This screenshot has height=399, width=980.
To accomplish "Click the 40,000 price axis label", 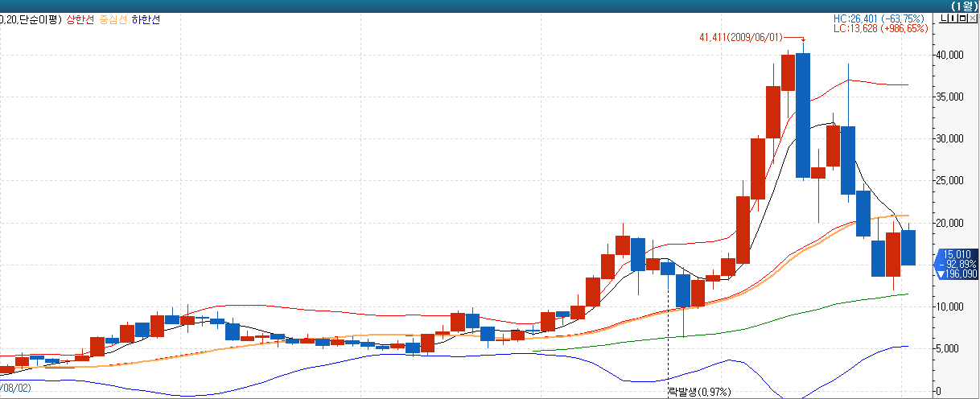I will (x=948, y=55).
